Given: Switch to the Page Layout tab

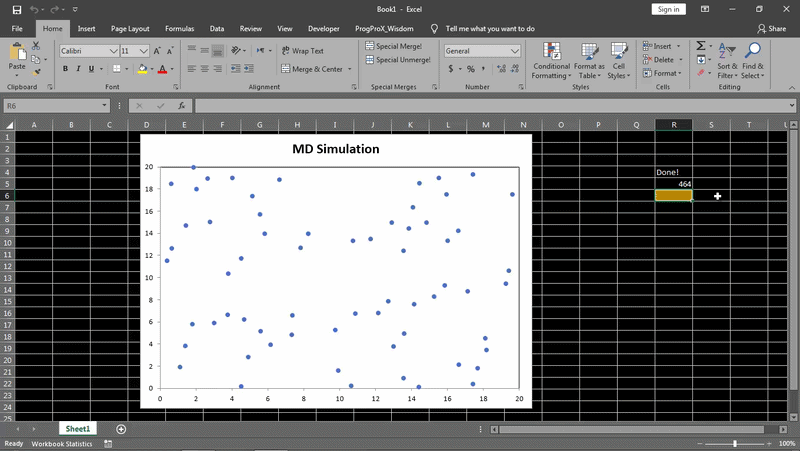Looking at the screenshot, I should (130, 29).
